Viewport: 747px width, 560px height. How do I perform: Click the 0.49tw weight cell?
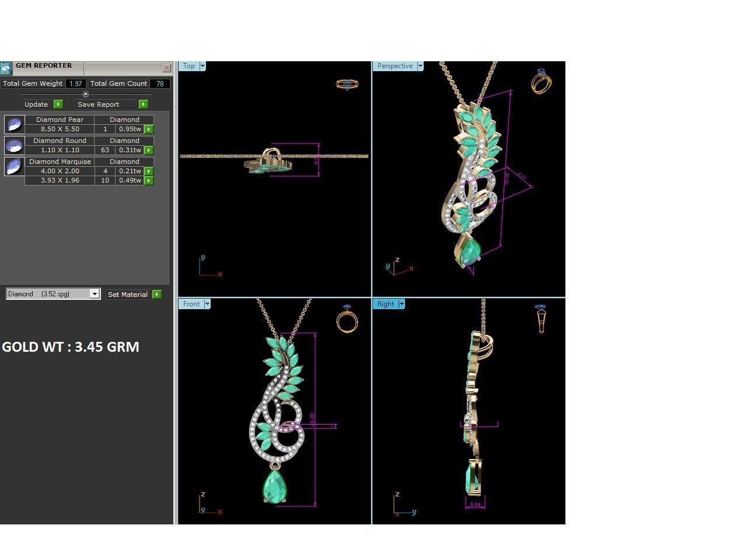coord(130,180)
